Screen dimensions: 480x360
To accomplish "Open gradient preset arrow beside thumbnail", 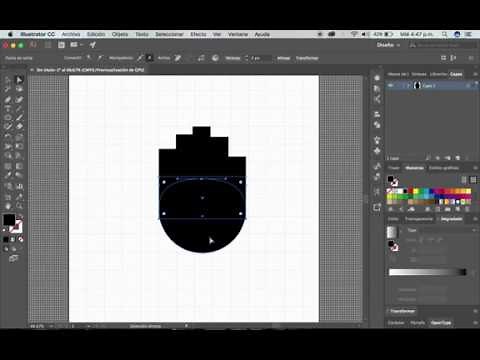I will coord(402,230).
